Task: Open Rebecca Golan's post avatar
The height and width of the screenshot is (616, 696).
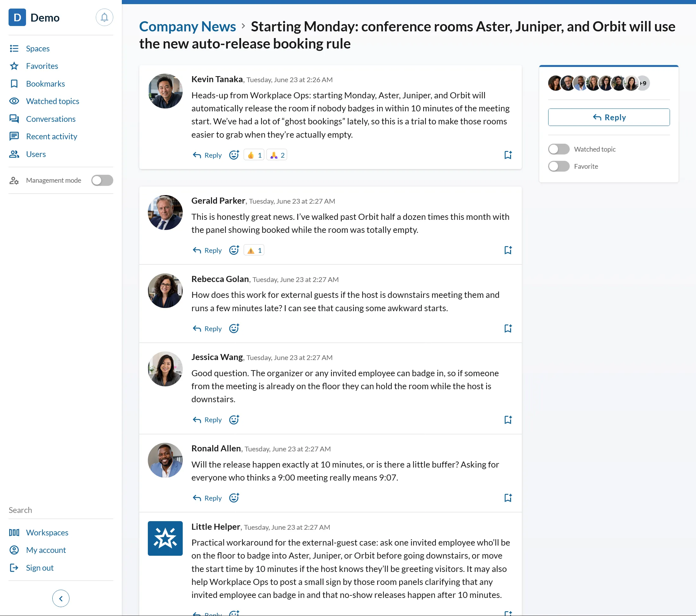Action: 165,291
